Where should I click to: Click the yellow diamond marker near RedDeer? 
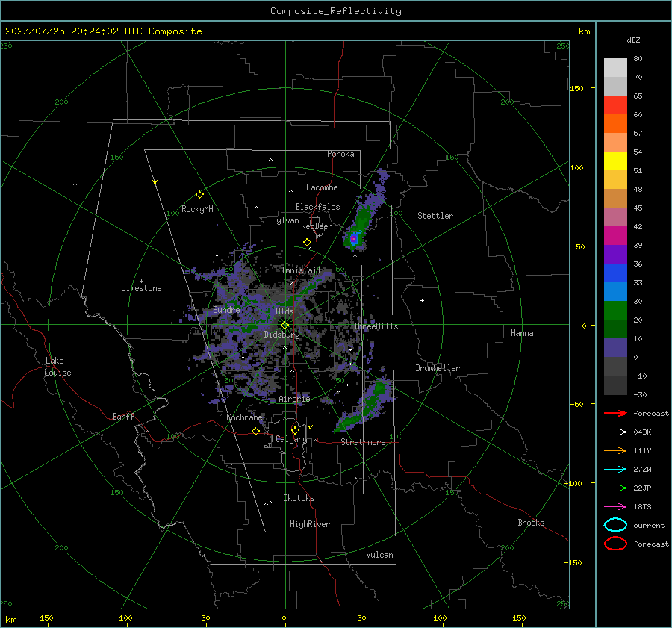307,243
